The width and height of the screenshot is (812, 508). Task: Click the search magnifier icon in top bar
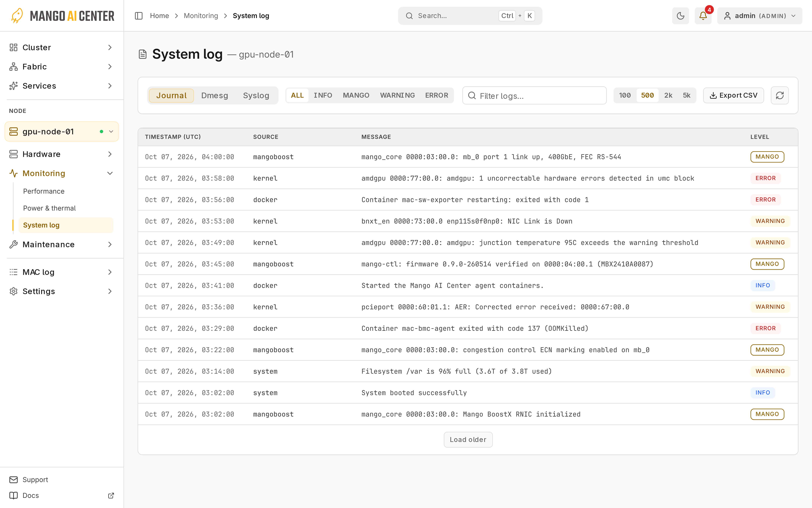[x=409, y=16]
